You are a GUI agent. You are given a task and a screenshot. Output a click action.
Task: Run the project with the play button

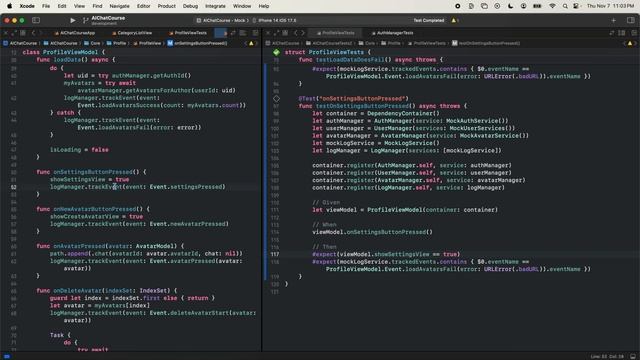[72, 20]
